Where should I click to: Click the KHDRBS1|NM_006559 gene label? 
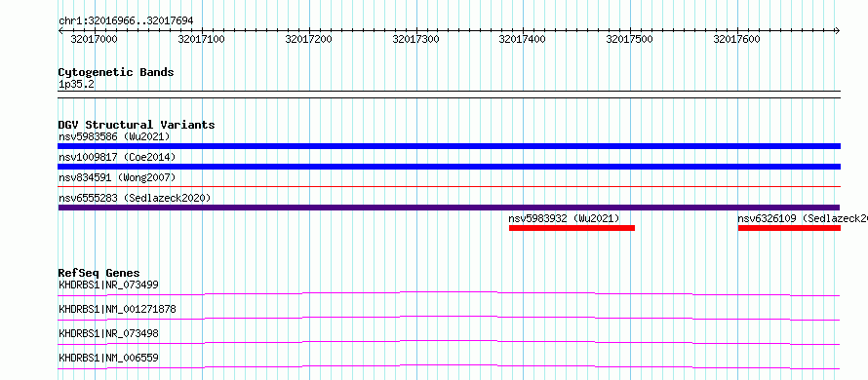[x=108, y=358]
